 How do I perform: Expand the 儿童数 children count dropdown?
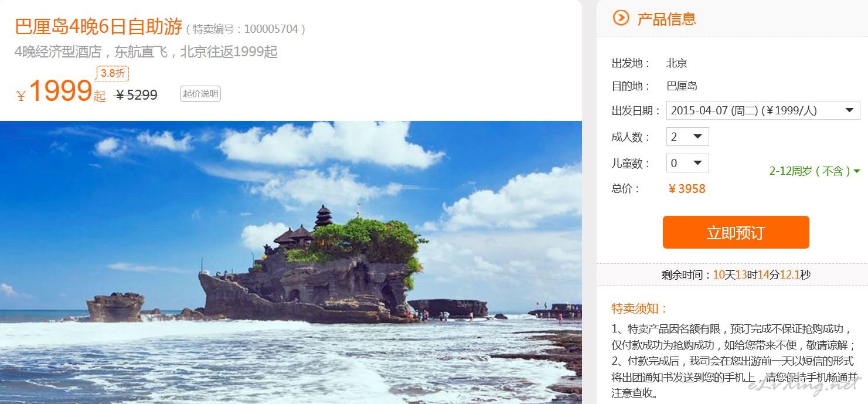687,163
